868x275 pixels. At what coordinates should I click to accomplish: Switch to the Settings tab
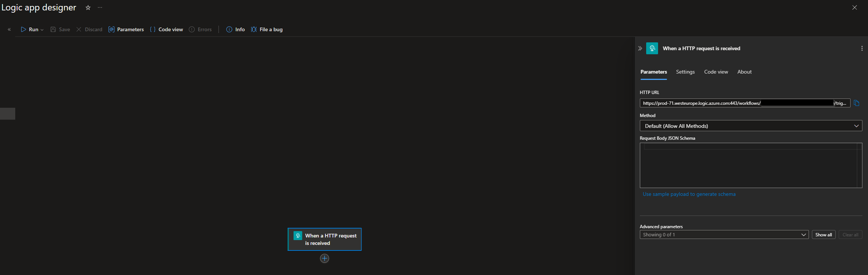pyautogui.click(x=685, y=72)
